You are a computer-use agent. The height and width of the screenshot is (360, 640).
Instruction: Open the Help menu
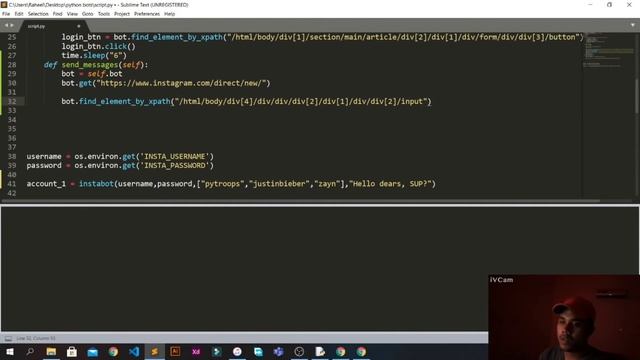[x=169, y=14]
